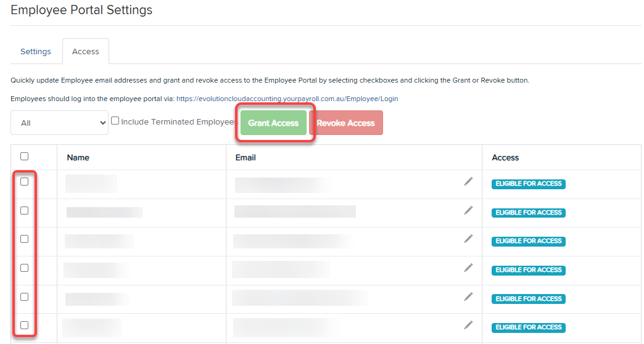Check the second employee row checkbox
The width and height of the screenshot is (644, 344).
[x=25, y=210]
